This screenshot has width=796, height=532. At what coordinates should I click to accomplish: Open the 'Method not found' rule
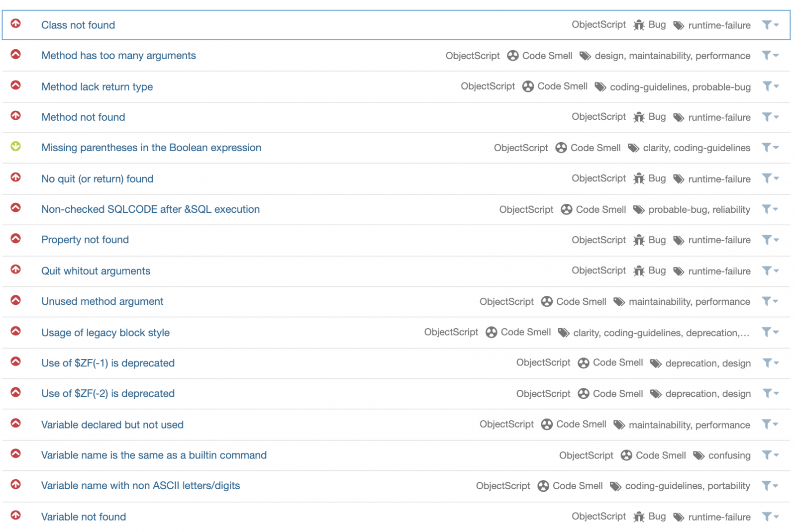pyautogui.click(x=83, y=117)
